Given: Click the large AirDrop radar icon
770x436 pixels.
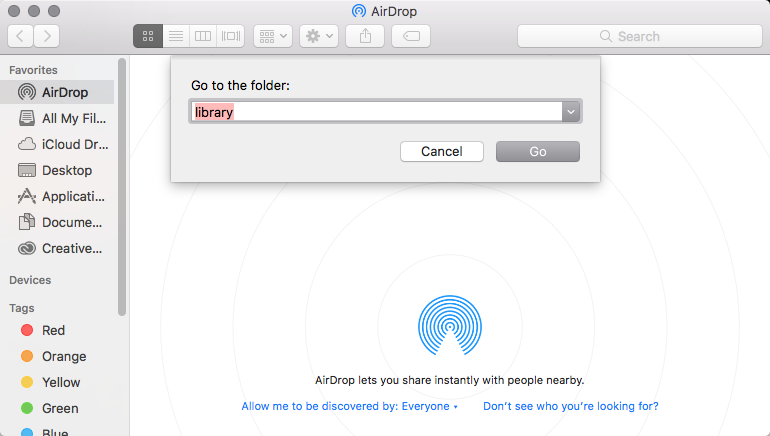Looking at the screenshot, I should [450, 326].
